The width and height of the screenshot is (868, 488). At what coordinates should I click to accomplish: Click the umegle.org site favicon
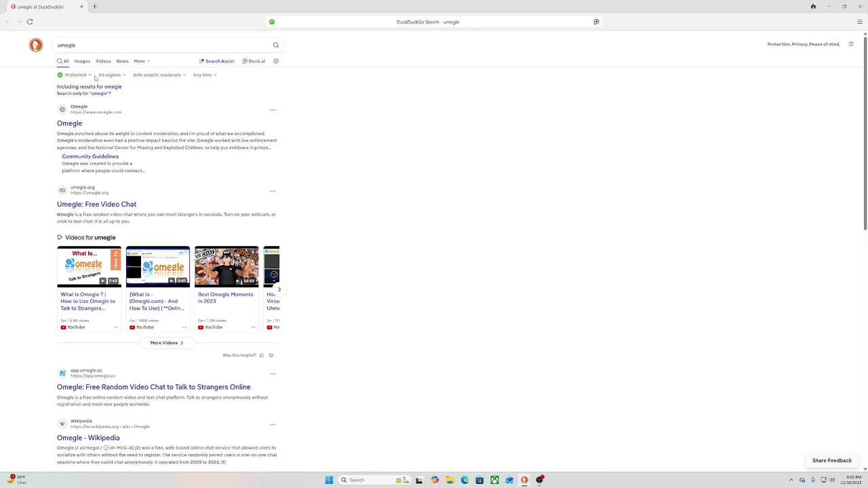62,190
